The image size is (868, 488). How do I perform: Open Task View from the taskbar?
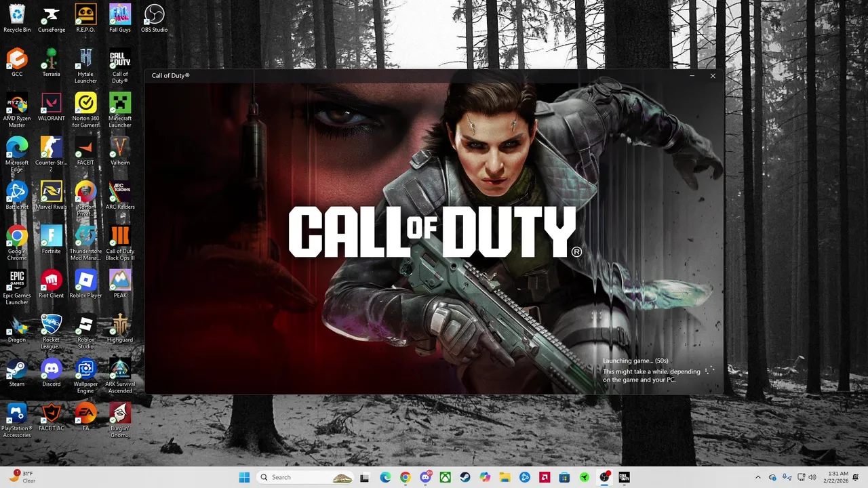[365, 477]
